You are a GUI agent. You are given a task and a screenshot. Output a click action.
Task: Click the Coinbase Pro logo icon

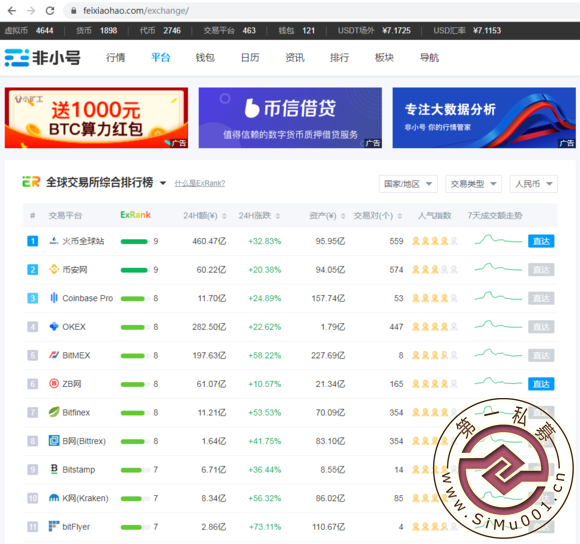54,298
